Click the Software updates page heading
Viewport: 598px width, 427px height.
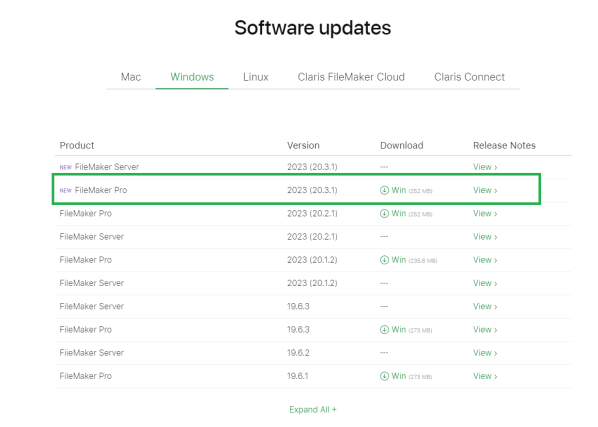313,28
